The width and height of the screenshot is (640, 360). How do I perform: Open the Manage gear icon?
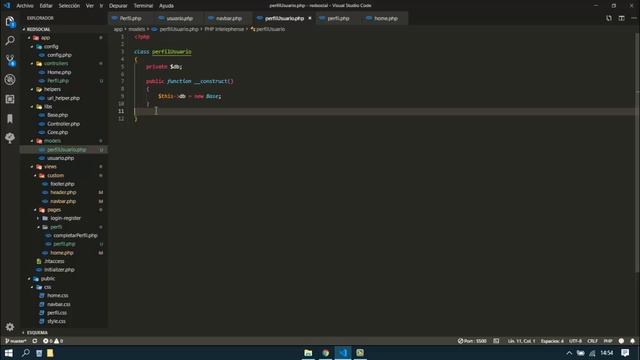(x=10, y=327)
